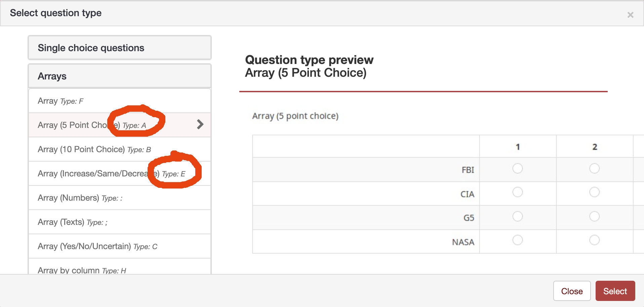Click chevron arrow on Array 5 Point Choice
This screenshot has width=644, height=307.
click(x=200, y=125)
